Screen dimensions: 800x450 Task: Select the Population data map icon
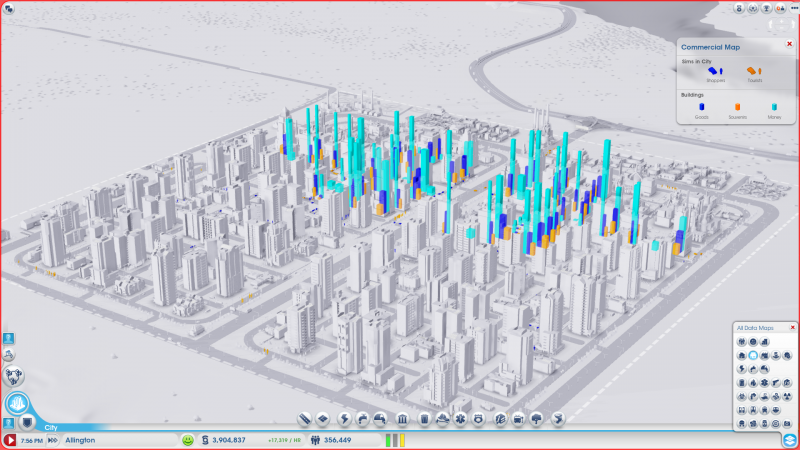(741, 342)
